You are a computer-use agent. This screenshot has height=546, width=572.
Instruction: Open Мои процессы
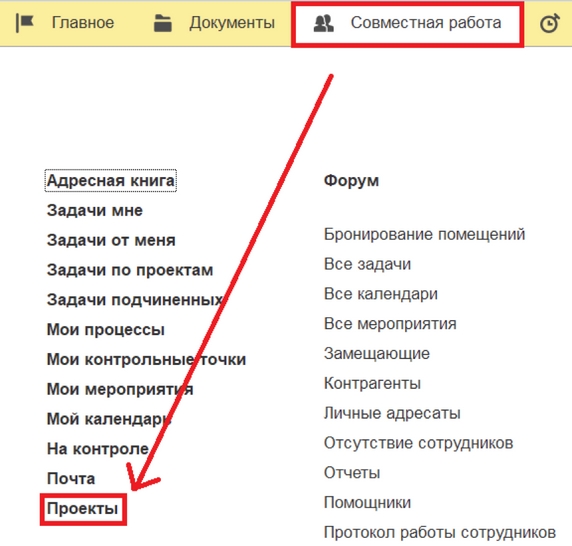(x=106, y=330)
